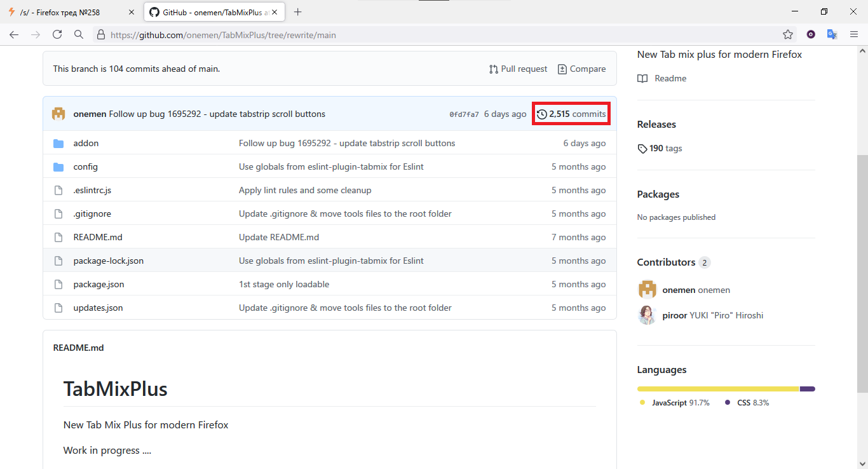868x469 pixels.
Task: Click the package.json file icon
Action: pos(58,284)
